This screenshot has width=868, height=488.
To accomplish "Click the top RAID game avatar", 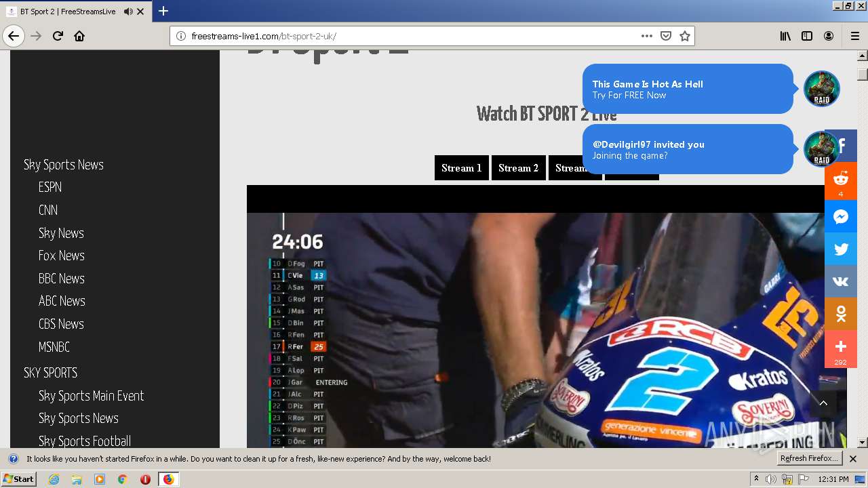I will tap(821, 89).
